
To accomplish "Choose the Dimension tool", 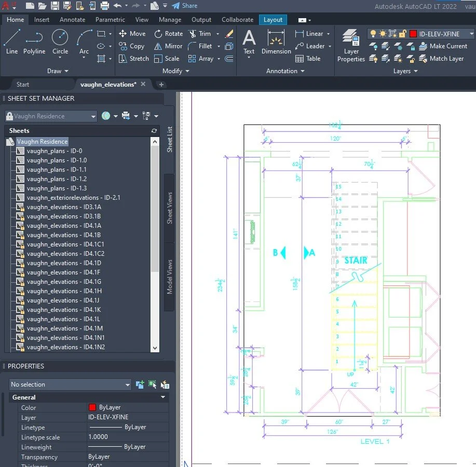I will point(276,42).
